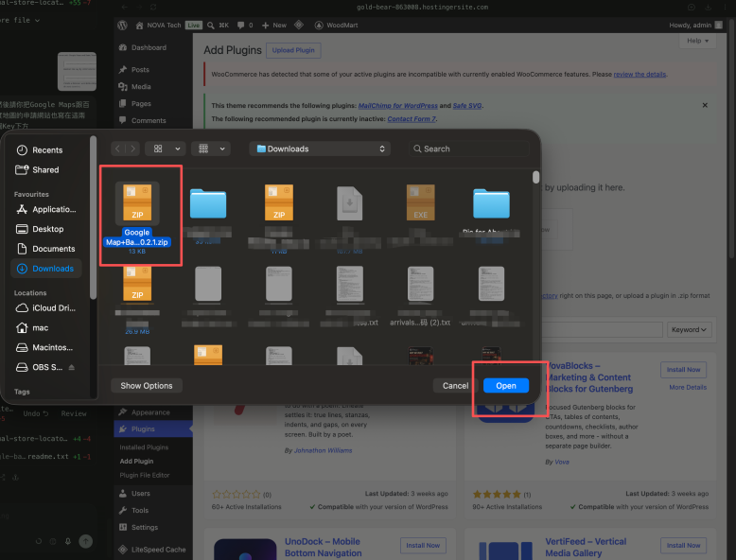The width and height of the screenshot is (736, 560).
Task: Select Downloads in the sidebar
Action: click(x=46, y=269)
